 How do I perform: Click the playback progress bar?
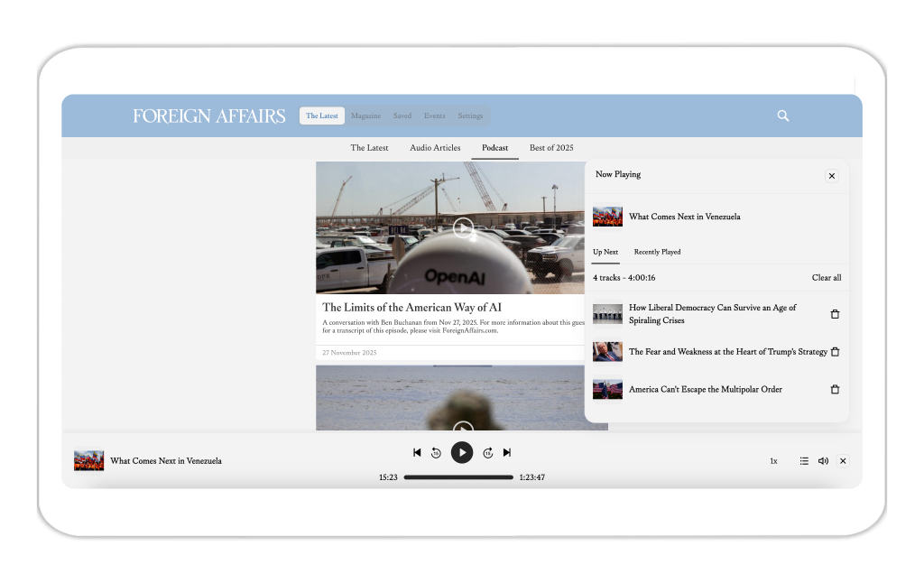pyautogui.click(x=458, y=477)
